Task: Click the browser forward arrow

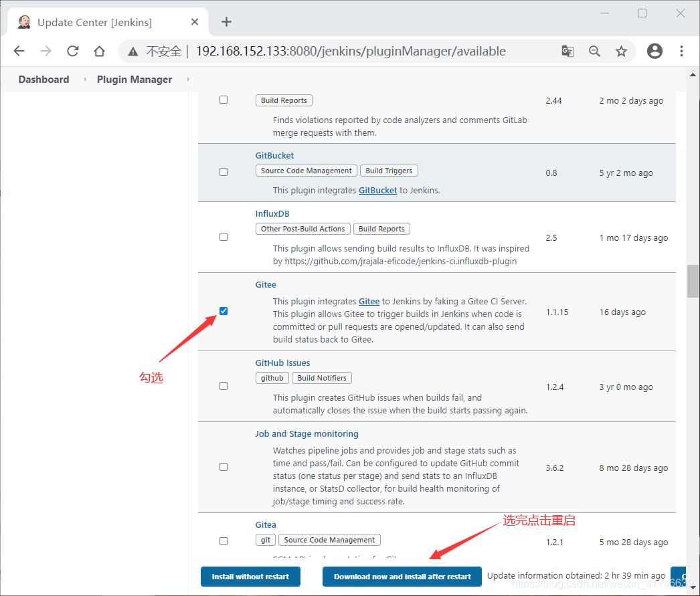Action: 46,52
